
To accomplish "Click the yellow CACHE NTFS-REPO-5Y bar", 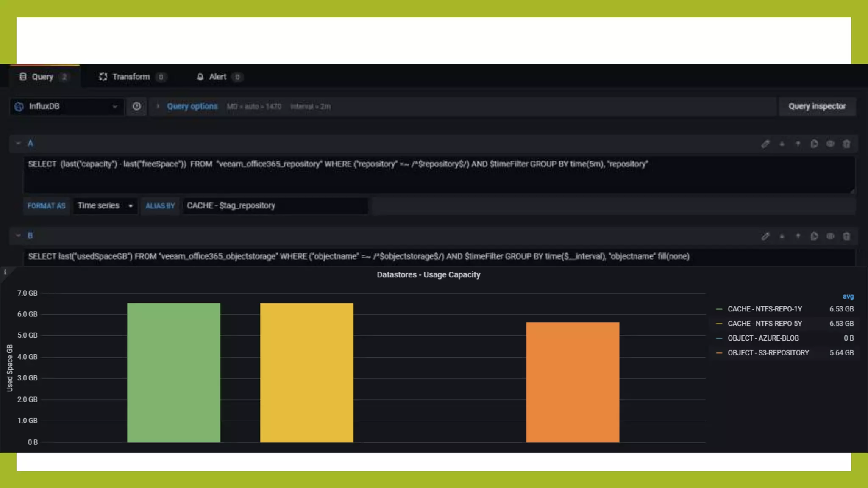I will click(306, 373).
